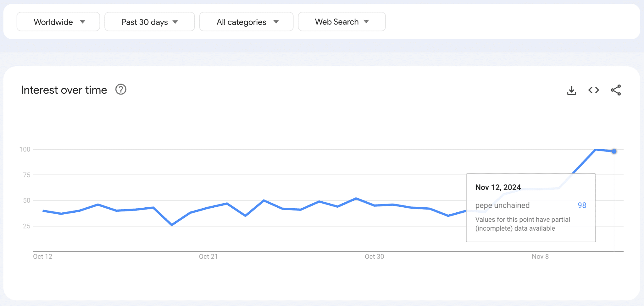Share the Interest over time chart
The height and width of the screenshot is (306, 644).
616,90
